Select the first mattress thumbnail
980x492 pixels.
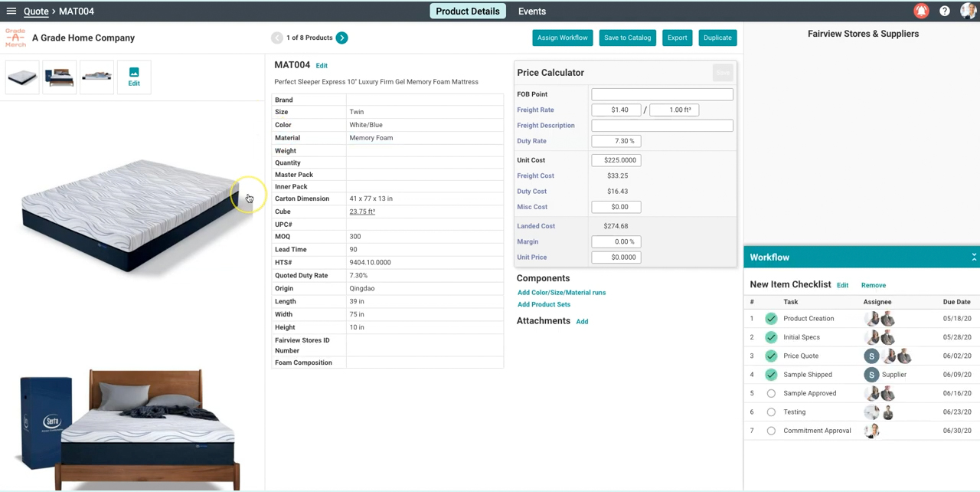[22, 77]
